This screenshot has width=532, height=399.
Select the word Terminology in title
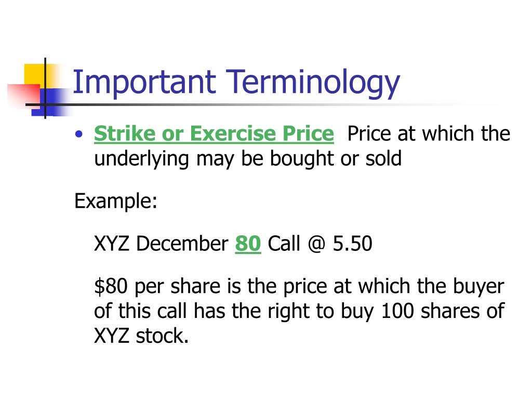tap(312, 83)
